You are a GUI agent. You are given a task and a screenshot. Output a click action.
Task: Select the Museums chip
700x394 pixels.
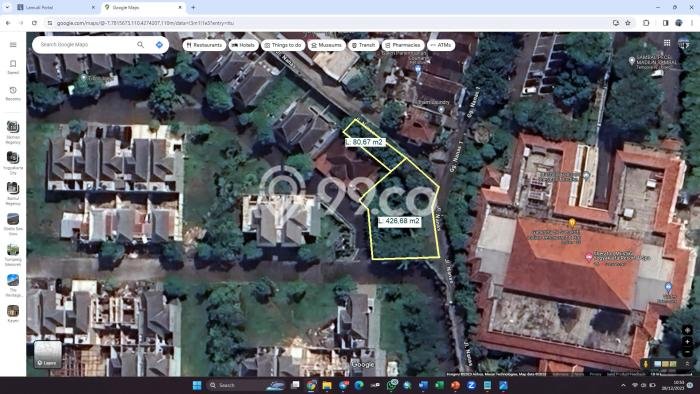click(326, 45)
